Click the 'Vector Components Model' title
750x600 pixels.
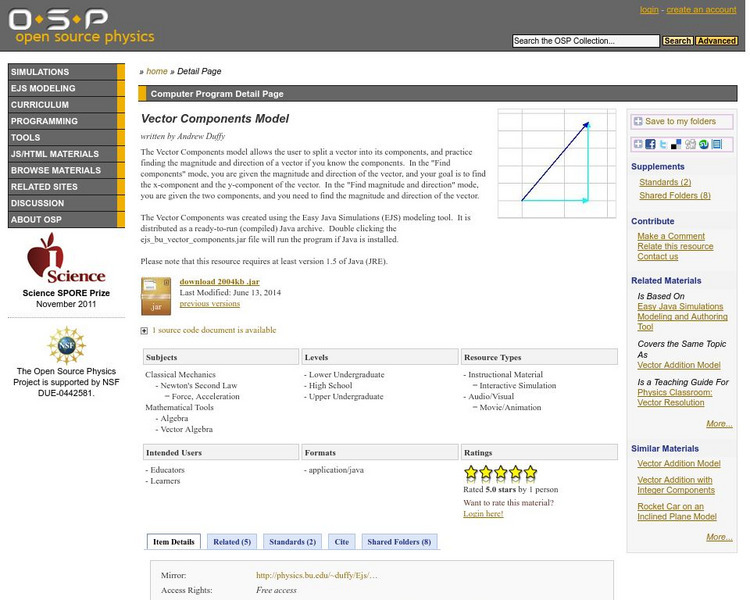(215, 119)
